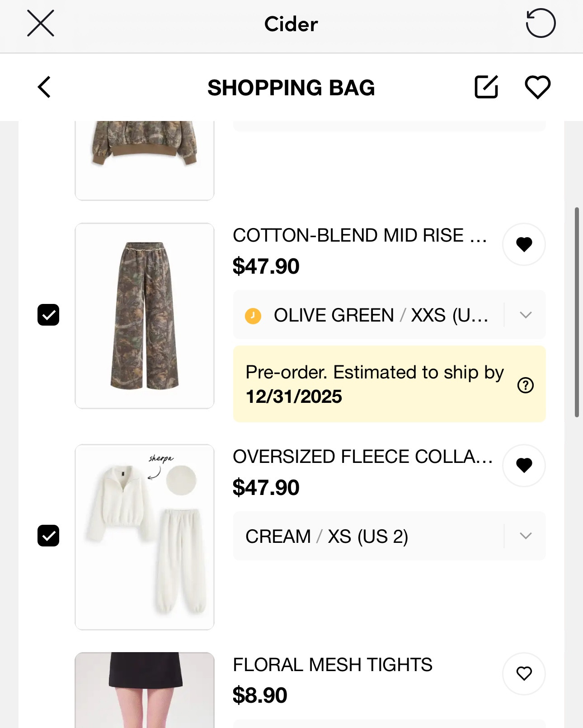Image resolution: width=583 pixels, height=728 pixels.
Task: Open the Floral Mesh Tights product title
Action: click(333, 665)
